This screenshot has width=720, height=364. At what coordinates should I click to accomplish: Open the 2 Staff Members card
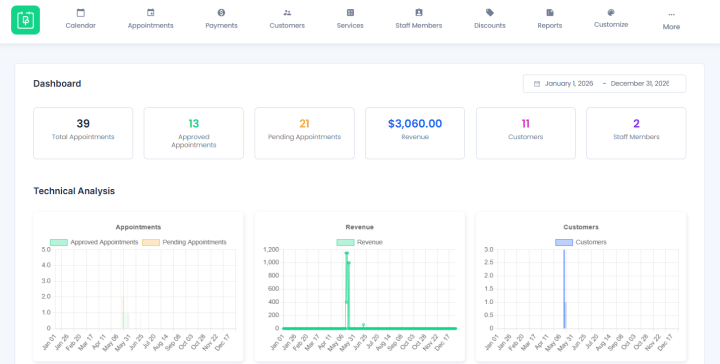[636, 133]
